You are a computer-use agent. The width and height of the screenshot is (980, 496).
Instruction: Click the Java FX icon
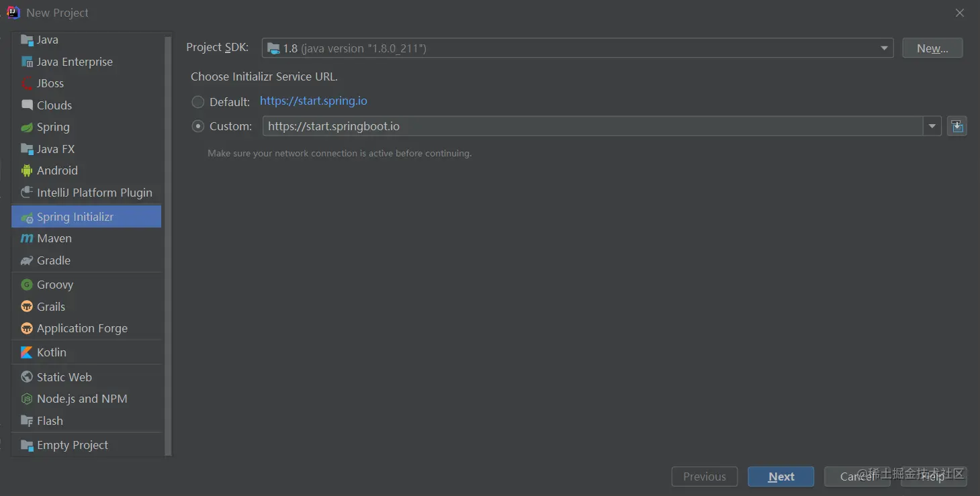(27, 149)
